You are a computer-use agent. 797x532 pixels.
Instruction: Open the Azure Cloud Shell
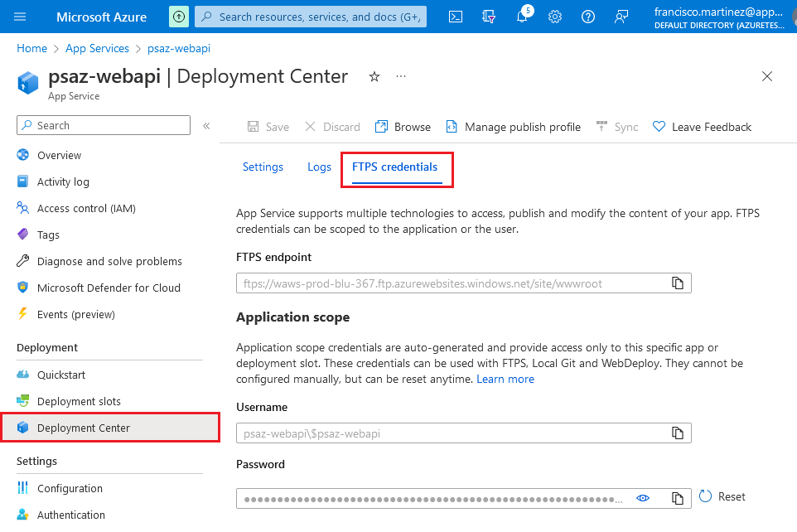[x=455, y=16]
